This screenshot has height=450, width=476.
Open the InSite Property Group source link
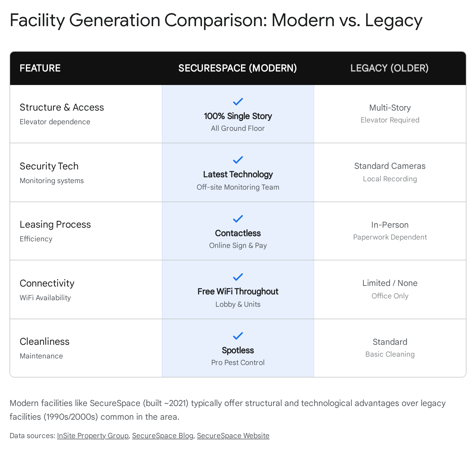tap(93, 435)
